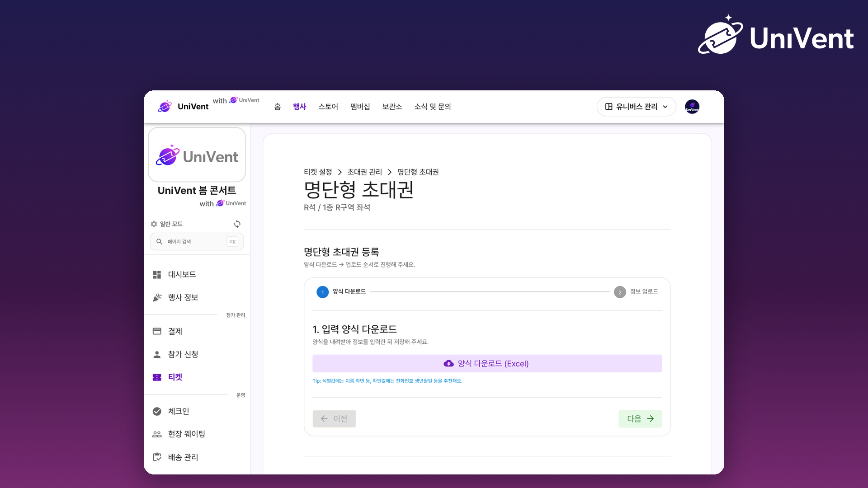Click the 티켓 ticket icon
868x488 pixels.
pyautogui.click(x=157, y=377)
